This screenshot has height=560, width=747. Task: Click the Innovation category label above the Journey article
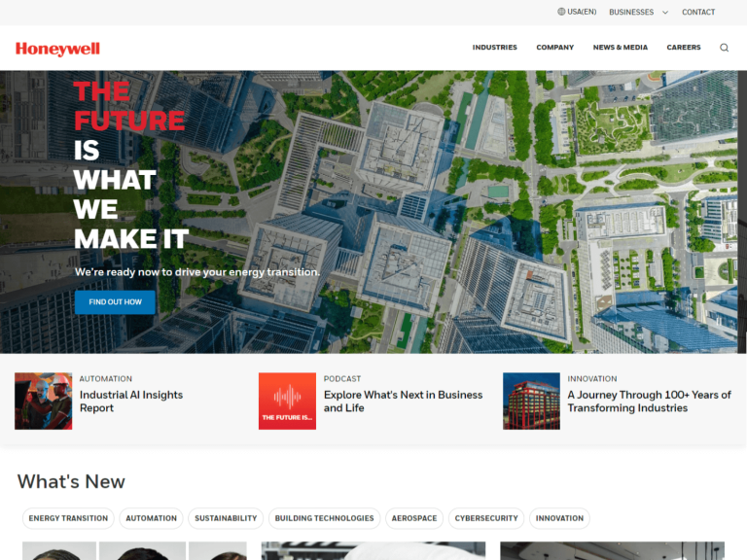coord(592,378)
